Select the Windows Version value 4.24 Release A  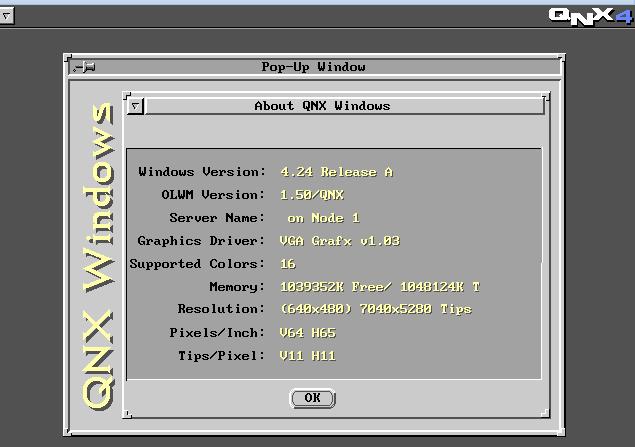click(336, 172)
